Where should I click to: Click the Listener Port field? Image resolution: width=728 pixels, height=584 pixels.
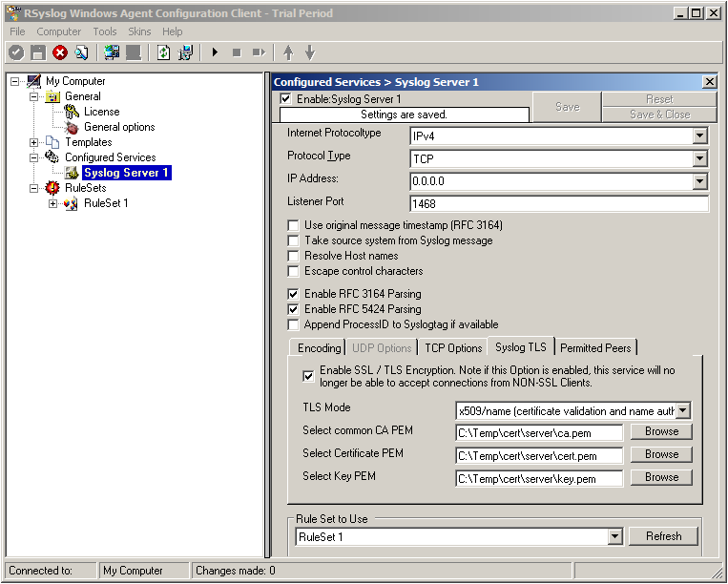tap(559, 204)
